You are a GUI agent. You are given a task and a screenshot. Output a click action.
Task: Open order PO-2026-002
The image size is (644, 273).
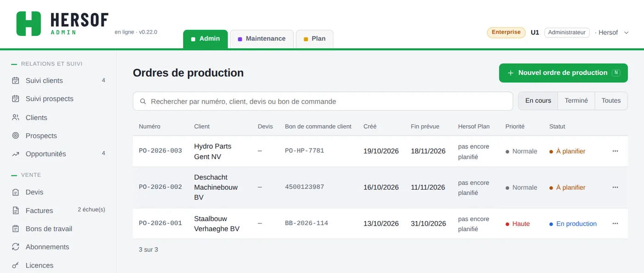(161, 187)
